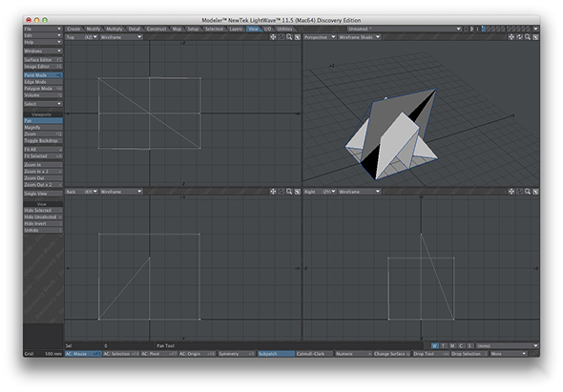Click the Fit All button
Image resolution: width=563 pixels, height=392 pixels.
coord(43,150)
